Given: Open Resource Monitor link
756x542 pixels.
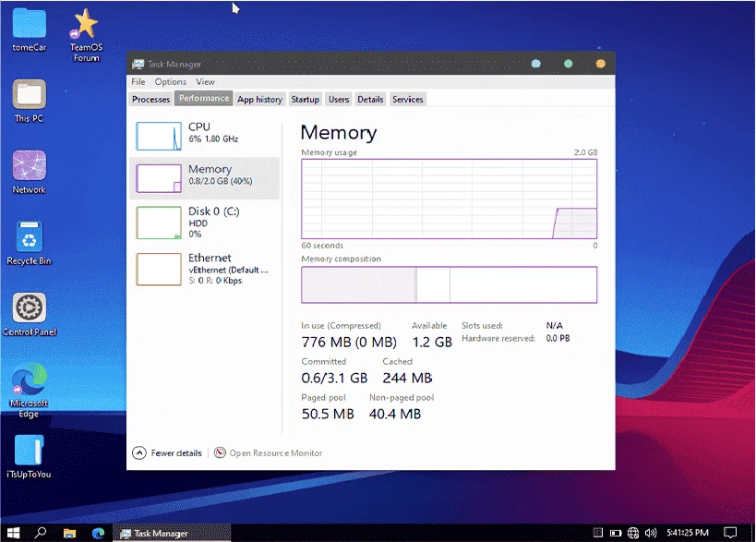Looking at the screenshot, I should (276, 453).
